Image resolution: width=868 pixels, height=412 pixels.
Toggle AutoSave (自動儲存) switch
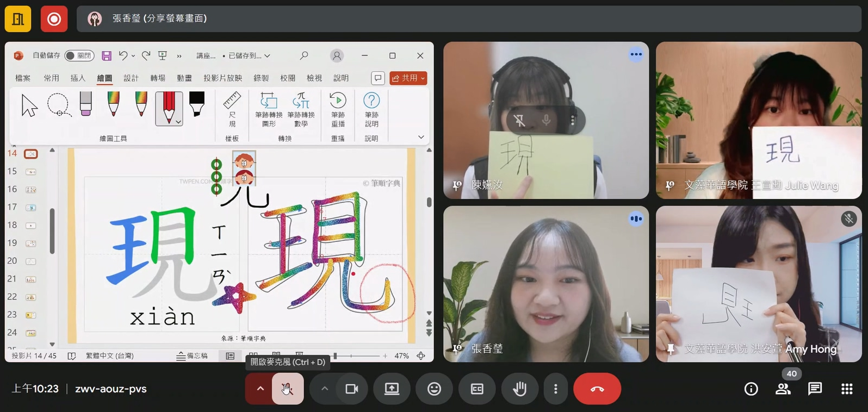tap(79, 55)
